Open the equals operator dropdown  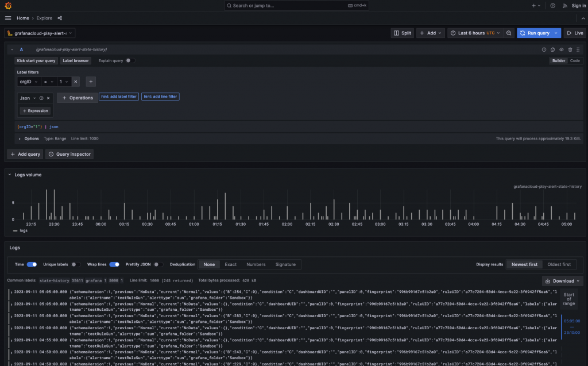point(48,82)
